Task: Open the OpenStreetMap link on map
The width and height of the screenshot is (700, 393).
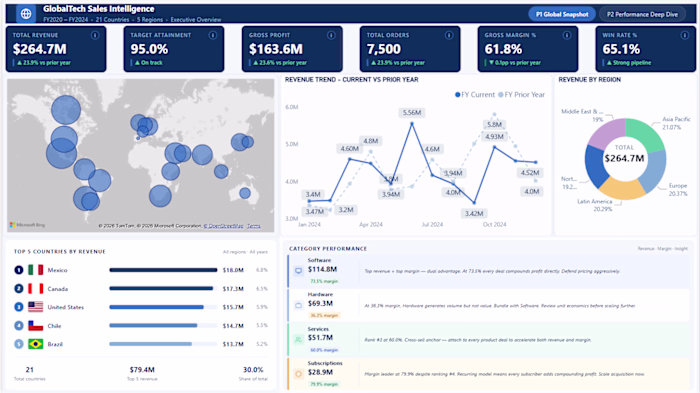Action: pyautogui.click(x=224, y=226)
